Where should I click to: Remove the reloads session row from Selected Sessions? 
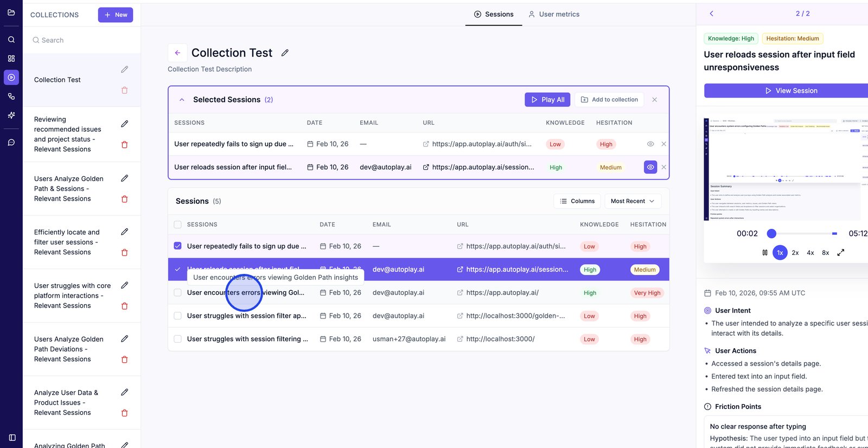[x=663, y=167]
